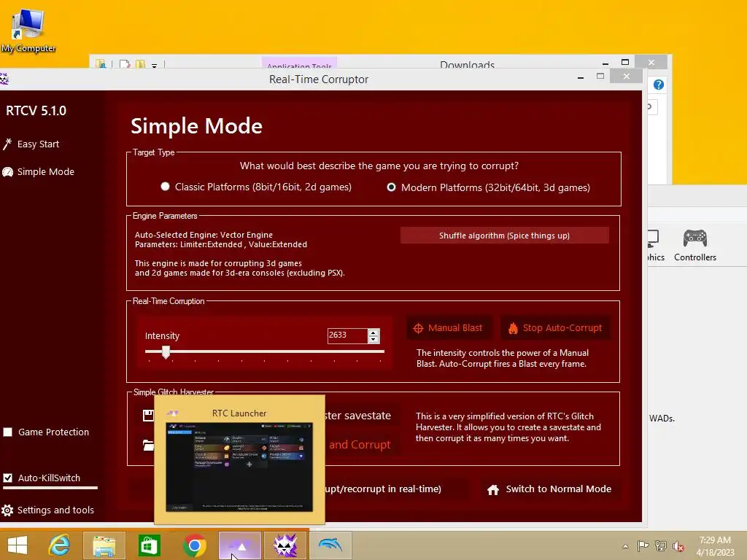This screenshot has width=747, height=560.
Task: Click the savestate button in Glitch Harvester
Action: 358,416
